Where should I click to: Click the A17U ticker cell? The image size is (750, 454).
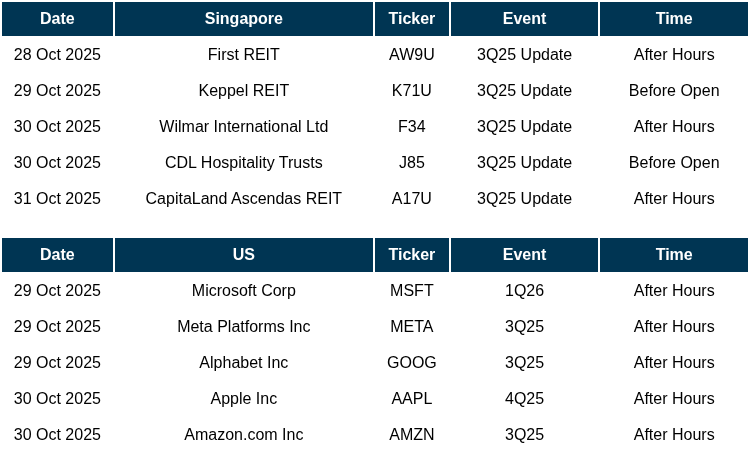(x=412, y=199)
